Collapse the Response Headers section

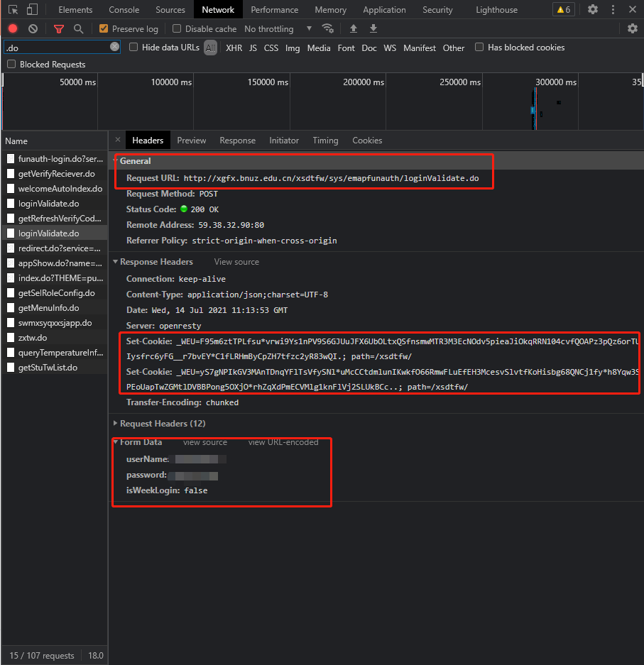coord(115,262)
